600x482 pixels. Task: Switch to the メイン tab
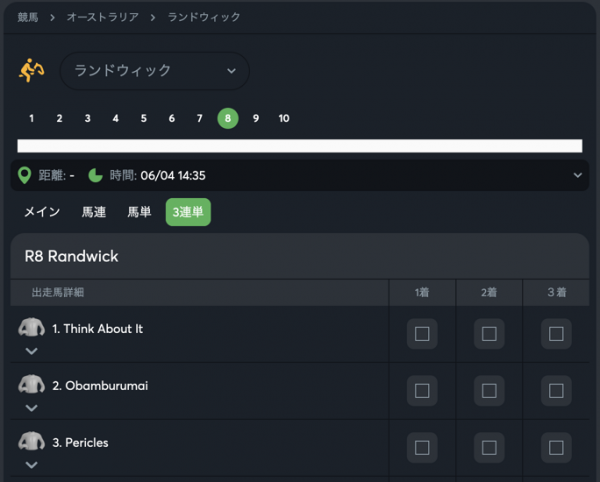42,212
